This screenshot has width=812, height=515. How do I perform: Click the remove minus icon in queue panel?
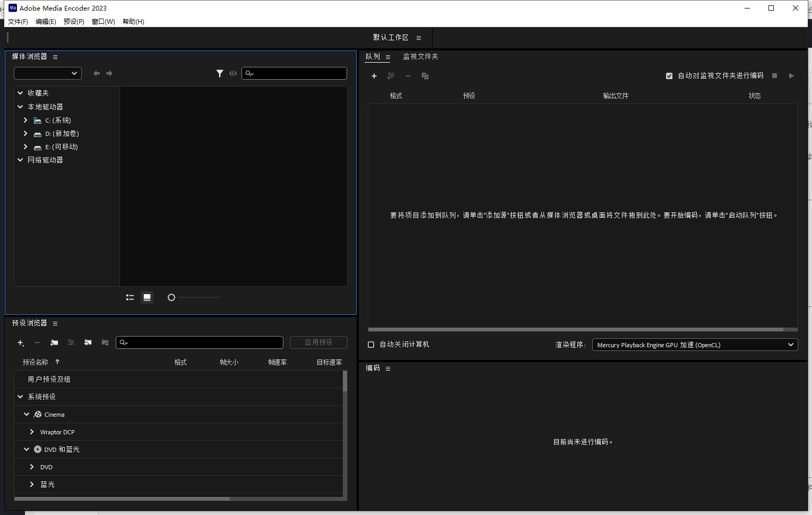(x=408, y=76)
